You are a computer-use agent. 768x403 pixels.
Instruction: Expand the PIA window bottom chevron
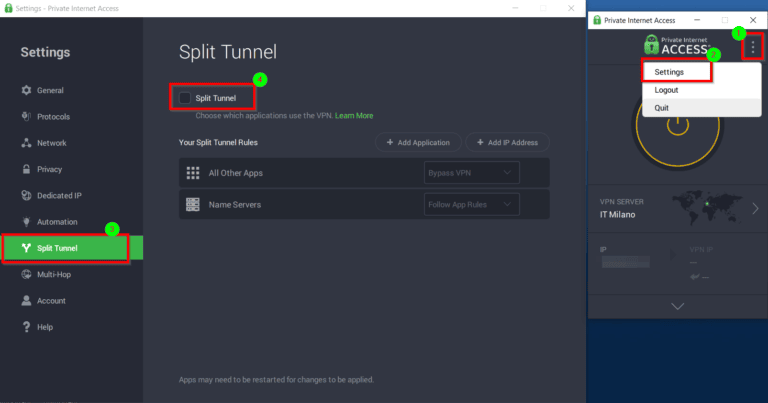(677, 307)
